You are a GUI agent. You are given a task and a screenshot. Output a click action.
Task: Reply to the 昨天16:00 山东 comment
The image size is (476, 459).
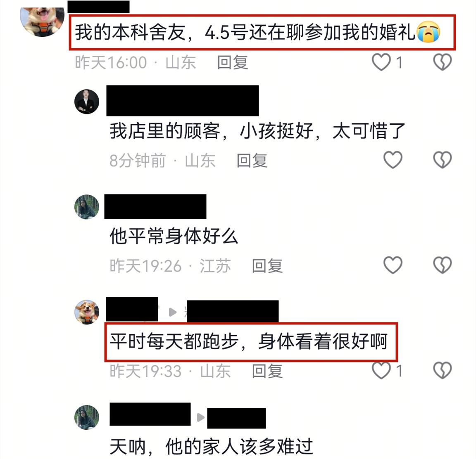point(233,62)
